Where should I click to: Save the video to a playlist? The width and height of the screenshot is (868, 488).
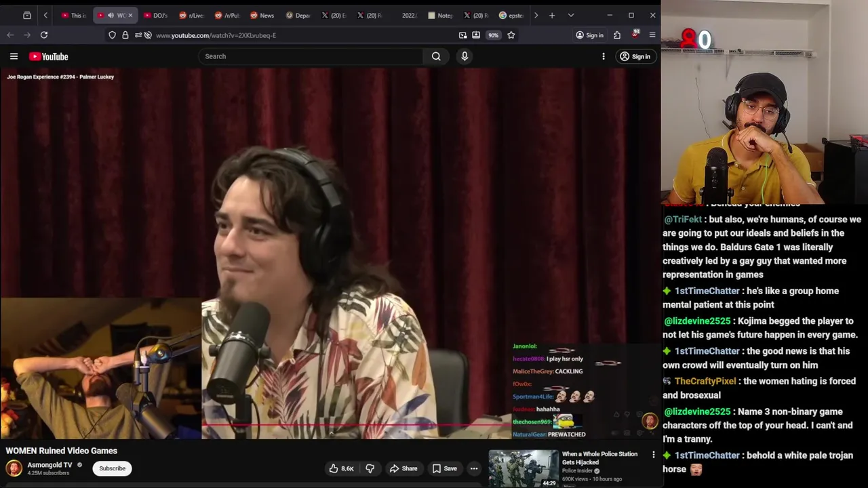444,468
